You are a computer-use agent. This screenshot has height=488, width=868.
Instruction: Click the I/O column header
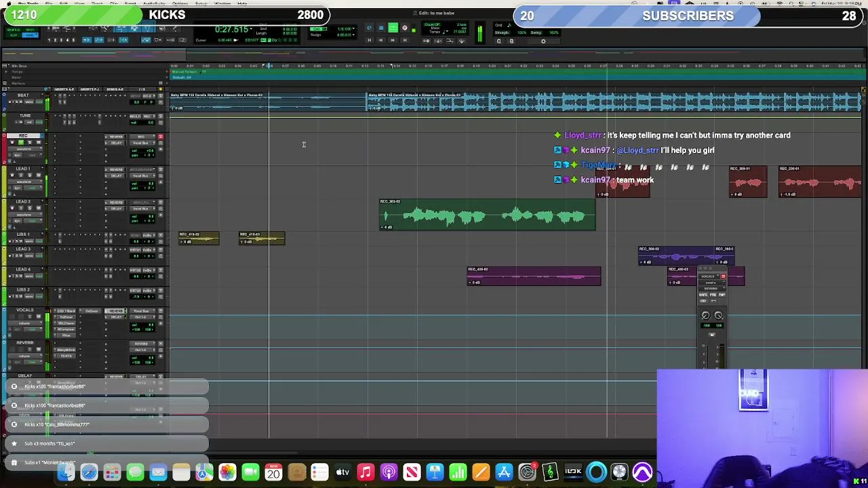tap(142, 89)
